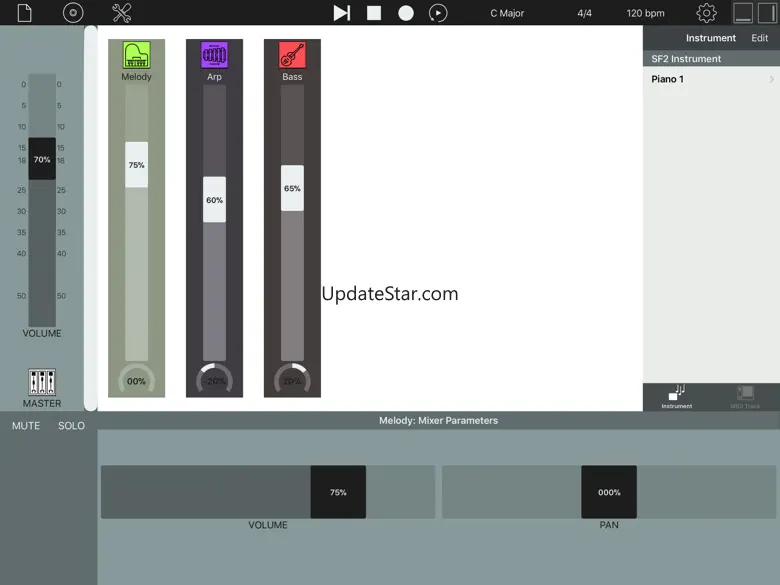Click the Melody: Mixer Parameters title bar
Image resolution: width=780 pixels, height=585 pixels.
439,420
